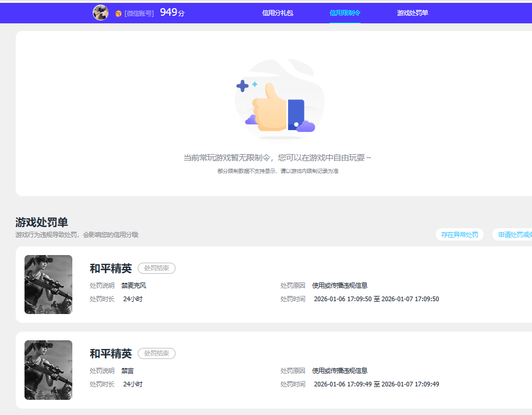The height and width of the screenshot is (415, 532).
Task: Click the 禁麦克风 penalty description
Action: tap(134, 285)
